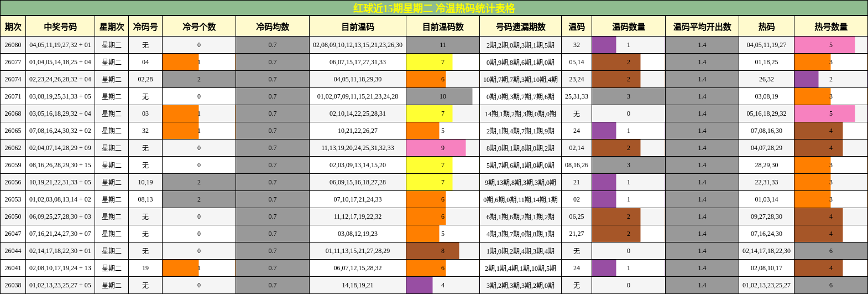The height and width of the screenshot is (294, 868).
Task: Click period cell 26065
Action: [13, 131]
